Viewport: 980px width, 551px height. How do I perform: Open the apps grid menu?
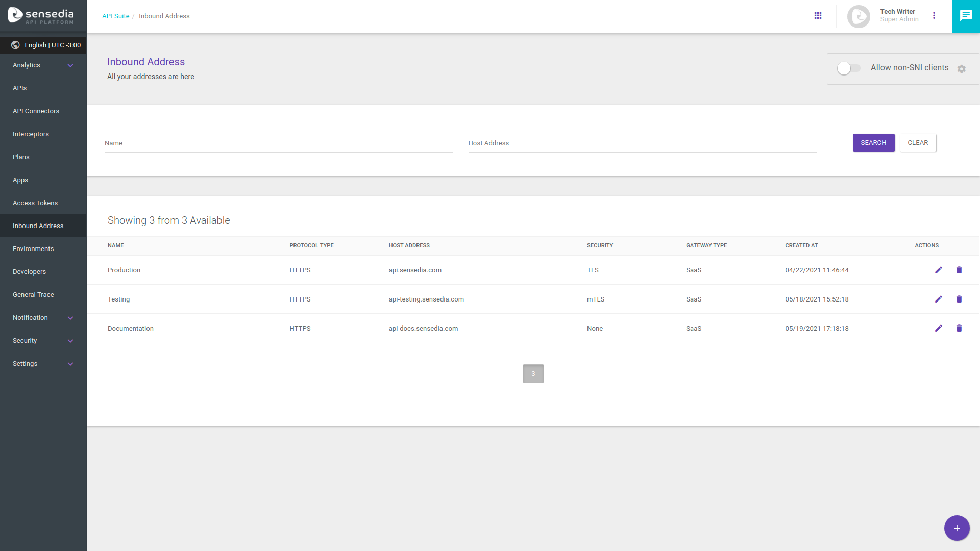pyautogui.click(x=818, y=15)
